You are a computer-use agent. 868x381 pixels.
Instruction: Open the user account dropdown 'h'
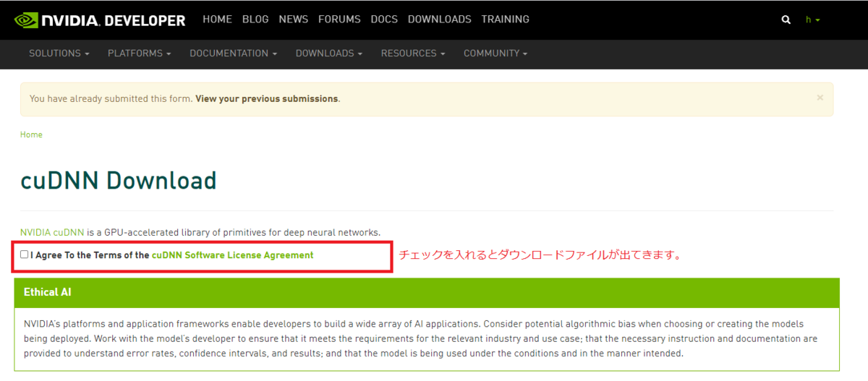click(813, 20)
